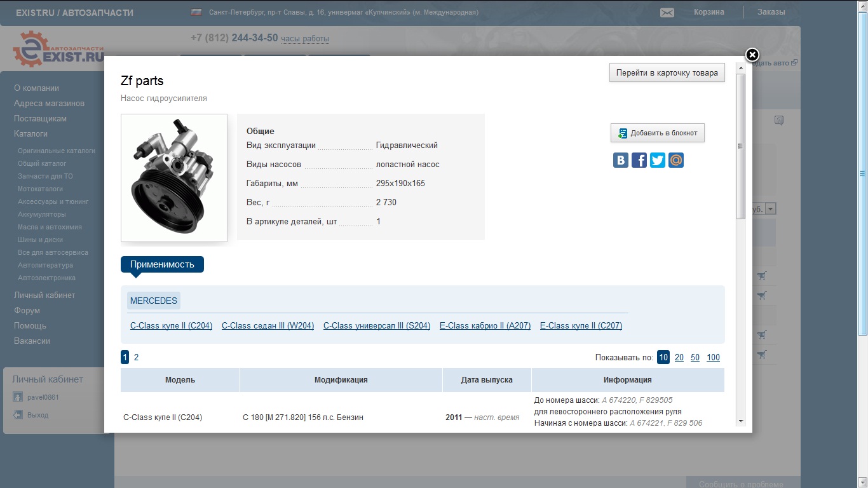Screen dimensions: 868x488
Task: Click the Перейти в карточку товара button
Action: 667,72
